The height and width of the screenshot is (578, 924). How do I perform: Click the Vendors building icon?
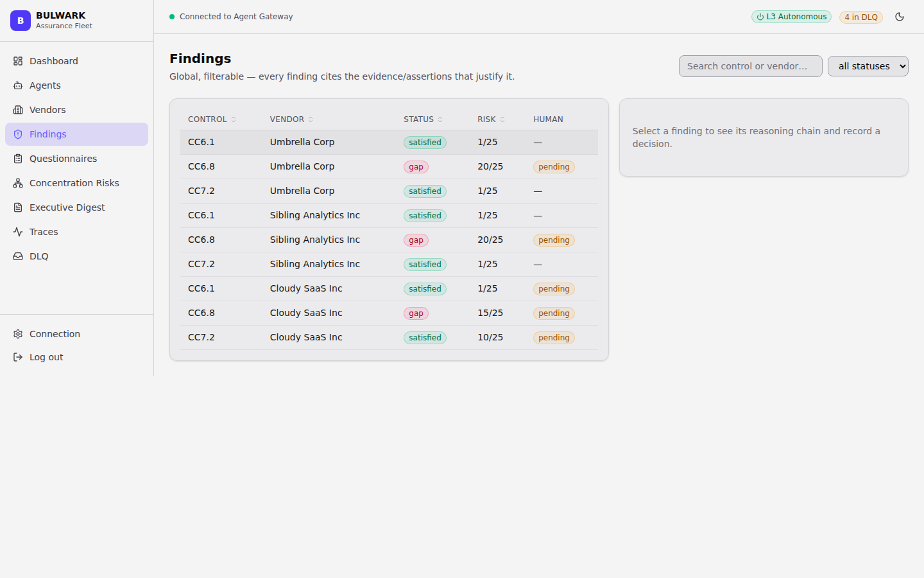click(18, 110)
